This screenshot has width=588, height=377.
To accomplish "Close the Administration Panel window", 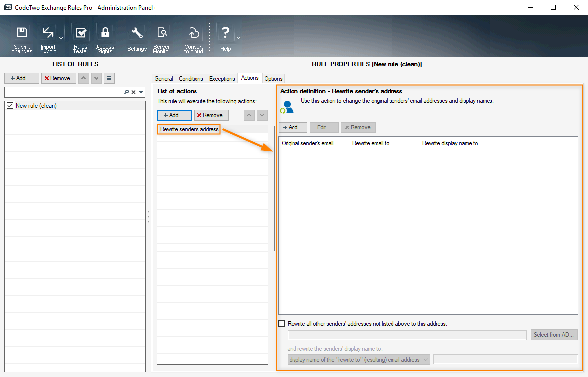I will coord(576,7).
